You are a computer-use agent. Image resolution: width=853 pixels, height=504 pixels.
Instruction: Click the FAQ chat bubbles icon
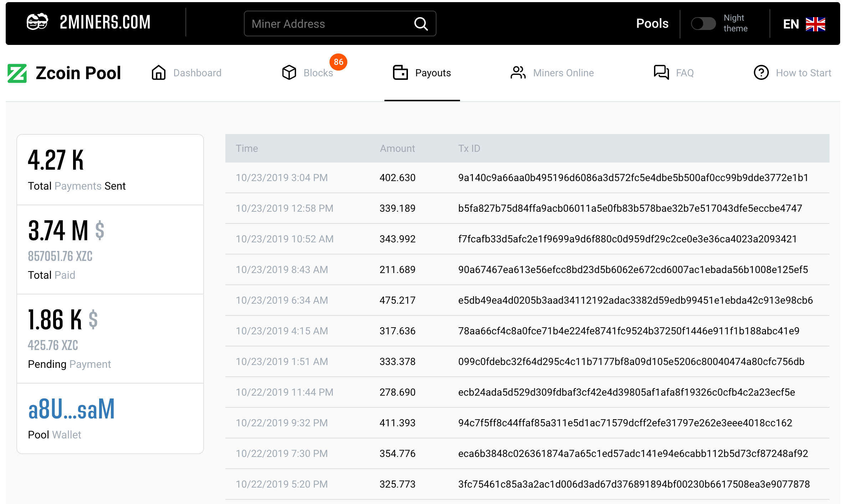click(661, 73)
